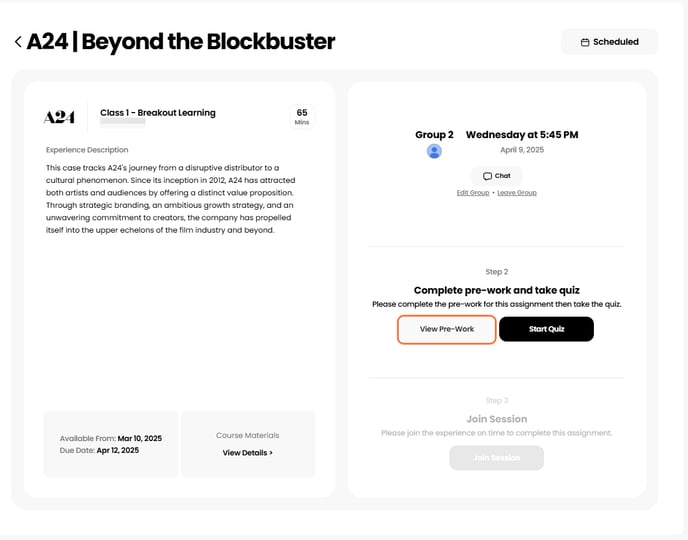Viewport: 688px width, 540px height.
Task: Go back using the arrow beside the title
Action: 18,42
